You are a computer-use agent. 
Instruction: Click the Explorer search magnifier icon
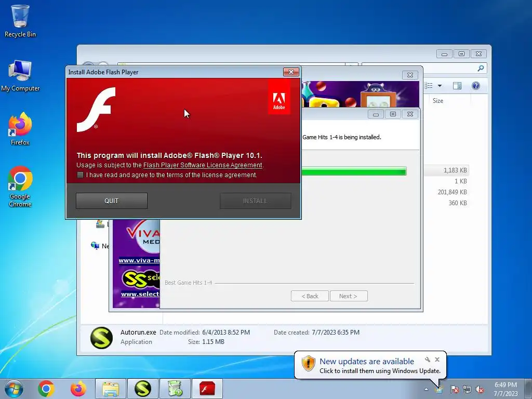[x=481, y=68]
